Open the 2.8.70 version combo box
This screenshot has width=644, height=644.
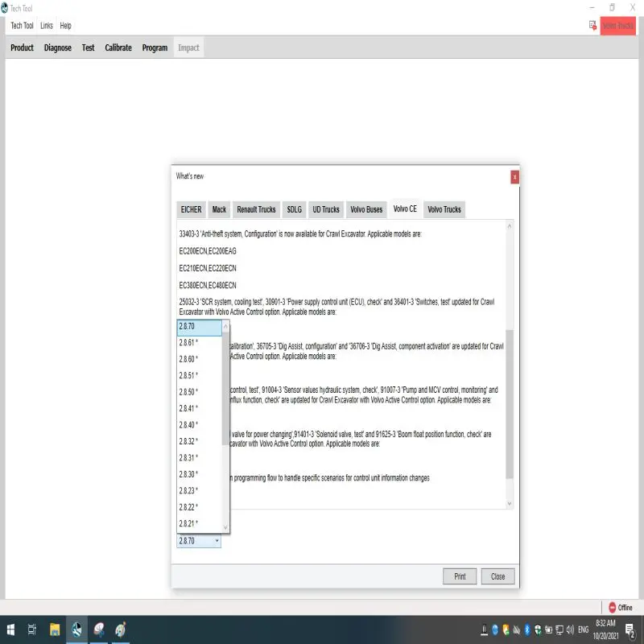[x=199, y=540]
